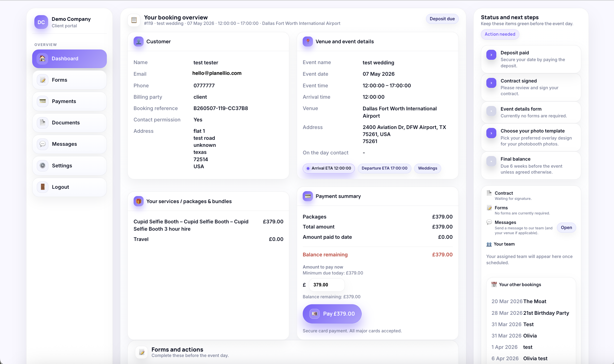Image resolution: width=614 pixels, height=364 pixels.
Task: Open the 1 Apr 2026 test booking
Action: tap(512, 347)
